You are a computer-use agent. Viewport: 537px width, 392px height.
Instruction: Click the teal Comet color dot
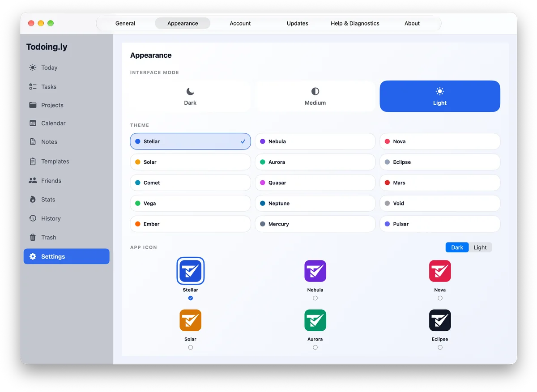click(138, 183)
